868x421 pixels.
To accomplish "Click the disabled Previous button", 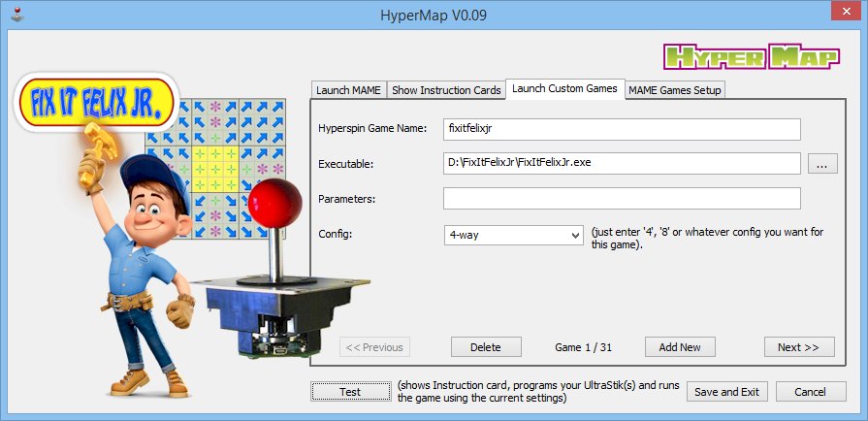I will [374, 347].
